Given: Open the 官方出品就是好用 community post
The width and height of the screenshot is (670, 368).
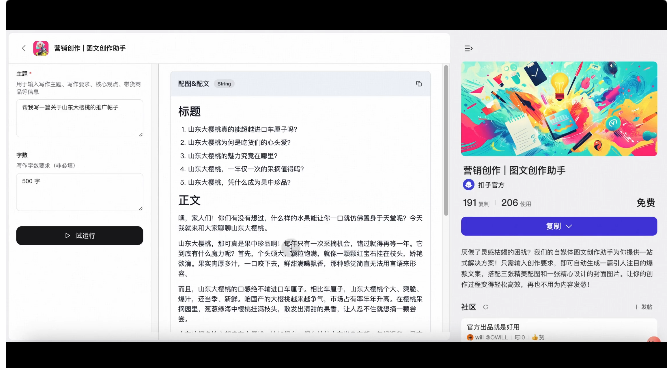Looking at the screenshot, I should coord(493,327).
